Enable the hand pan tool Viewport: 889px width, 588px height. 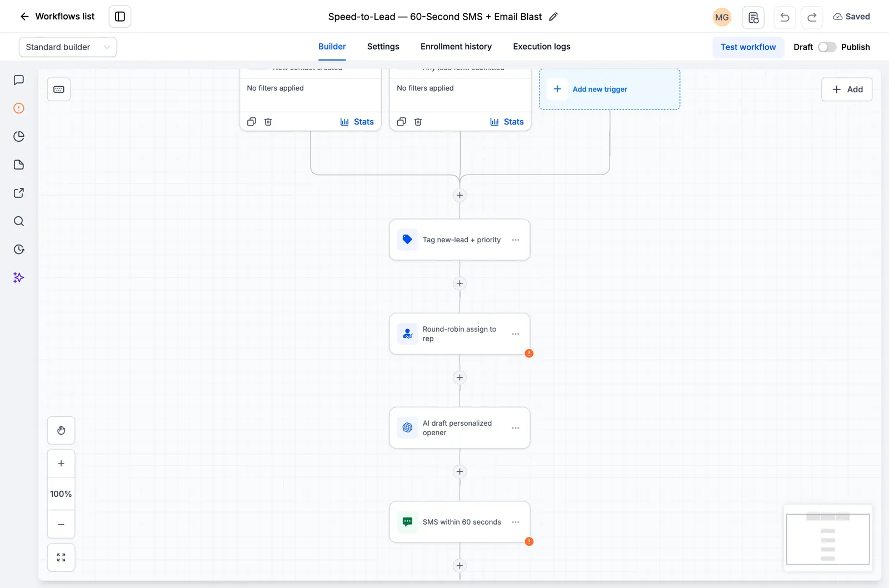[x=61, y=431]
